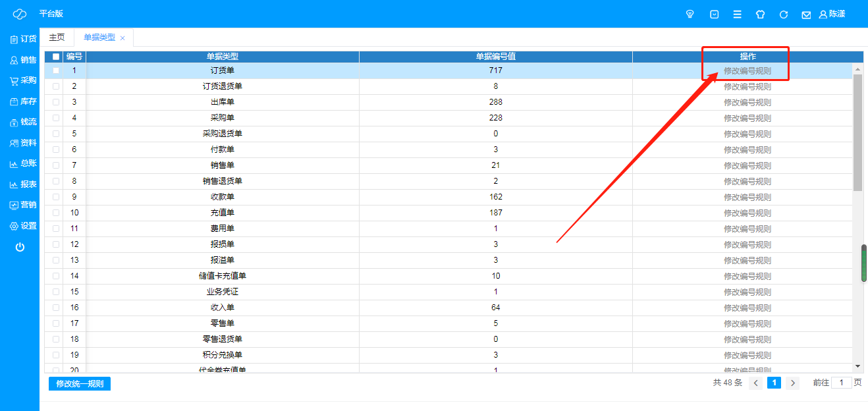Open the 设置 settings sidebar item
The height and width of the screenshot is (411, 868).
click(23, 226)
